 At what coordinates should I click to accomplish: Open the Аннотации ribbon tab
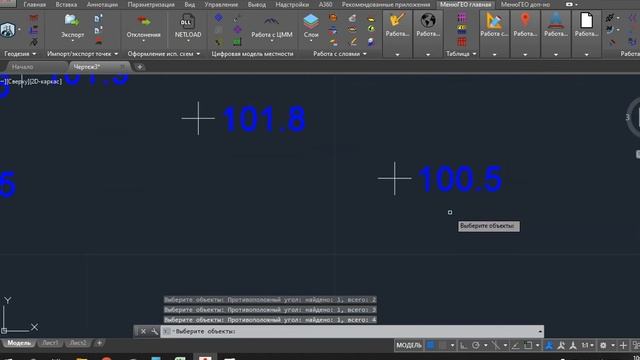[x=102, y=4]
